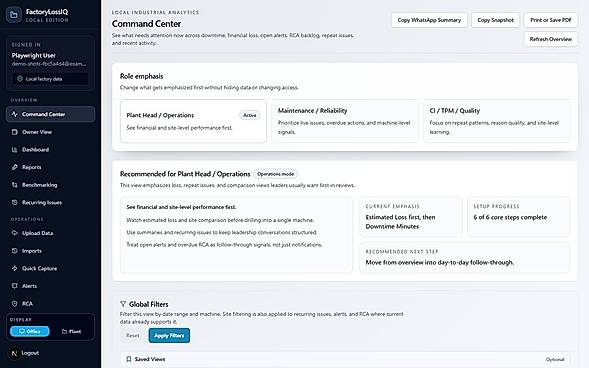
Task: Click the Apply Filters button
Action: pyautogui.click(x=169, y=335)
